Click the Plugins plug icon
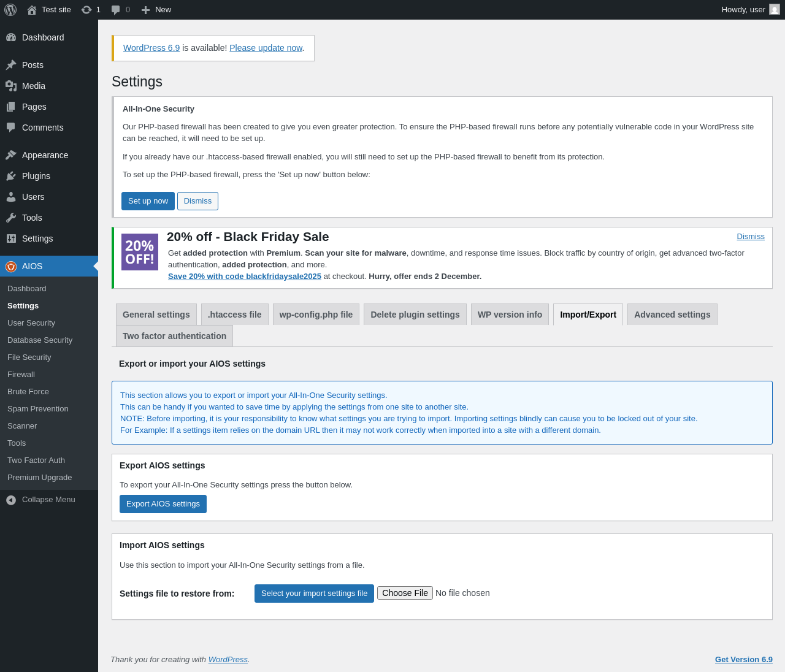 coord(11,176)
